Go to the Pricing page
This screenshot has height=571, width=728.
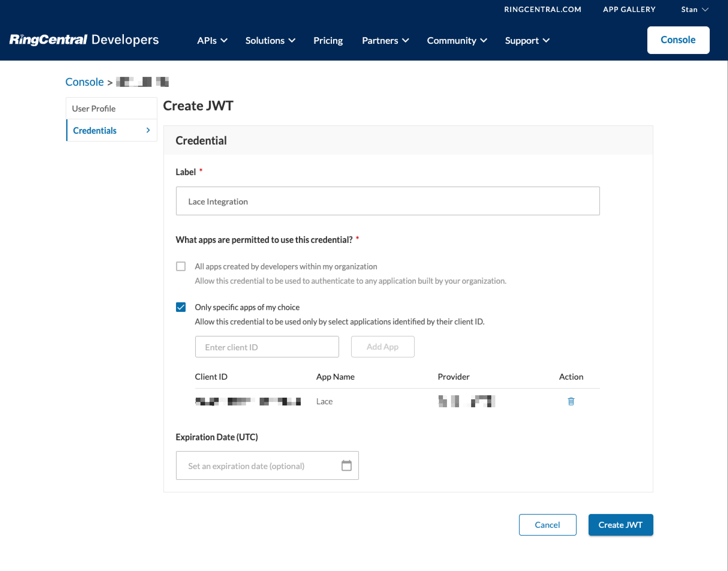pyautogui.click(x=328, y=40)
